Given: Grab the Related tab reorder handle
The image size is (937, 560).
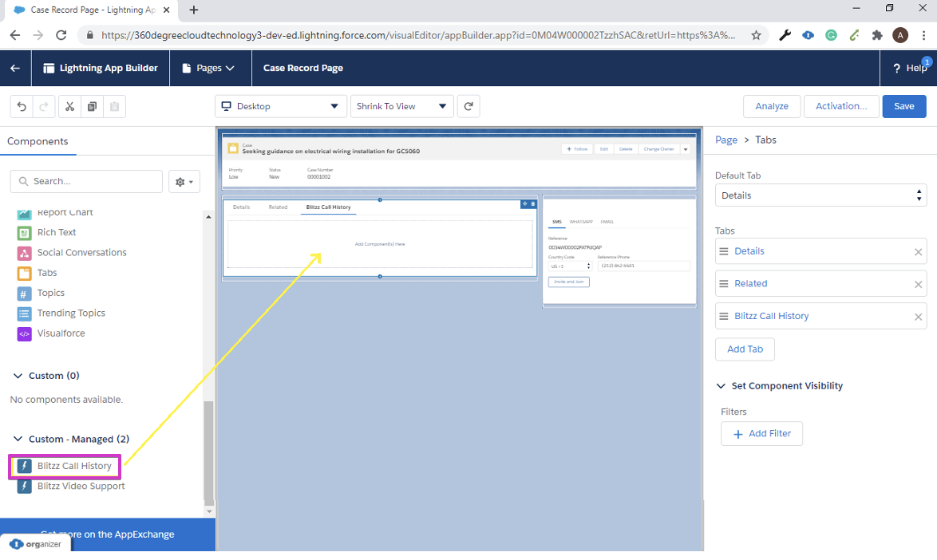Looking at the screenshot, I should pos(724,283).
